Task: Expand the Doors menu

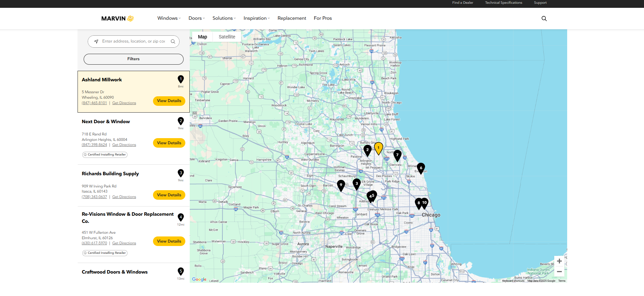Action: click(x=197, y=18)
